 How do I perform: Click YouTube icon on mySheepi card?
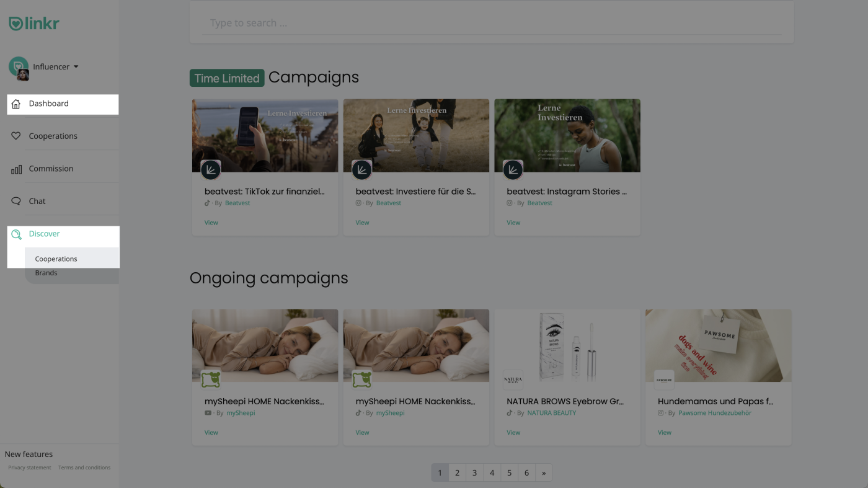pos(208,413)
